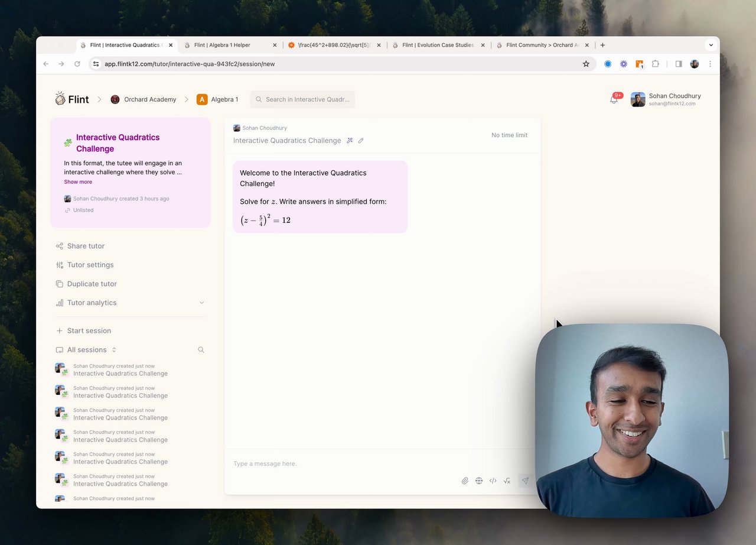Bookmark this page with star icon
Viewport: 756px width, 545px height.
click(586, 64)
